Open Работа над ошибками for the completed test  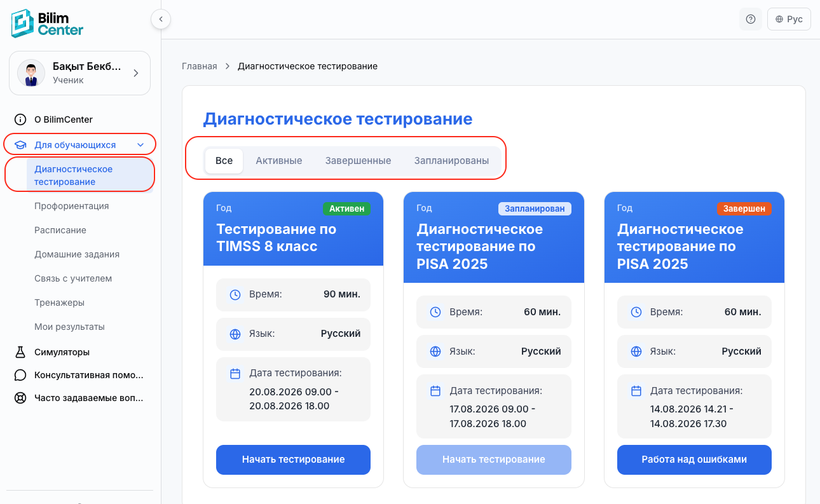tap(694, 460)
